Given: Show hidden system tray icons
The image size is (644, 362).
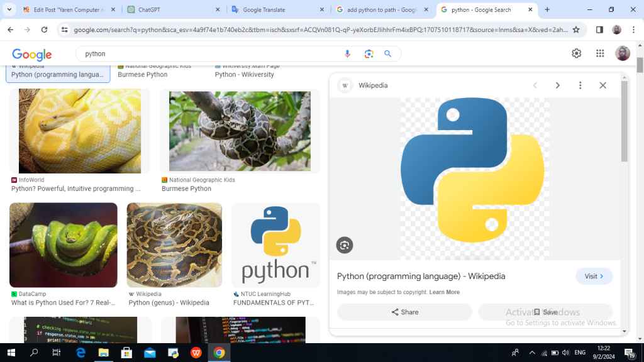Looking at the screenshot, I should click(x=532, y=353).
